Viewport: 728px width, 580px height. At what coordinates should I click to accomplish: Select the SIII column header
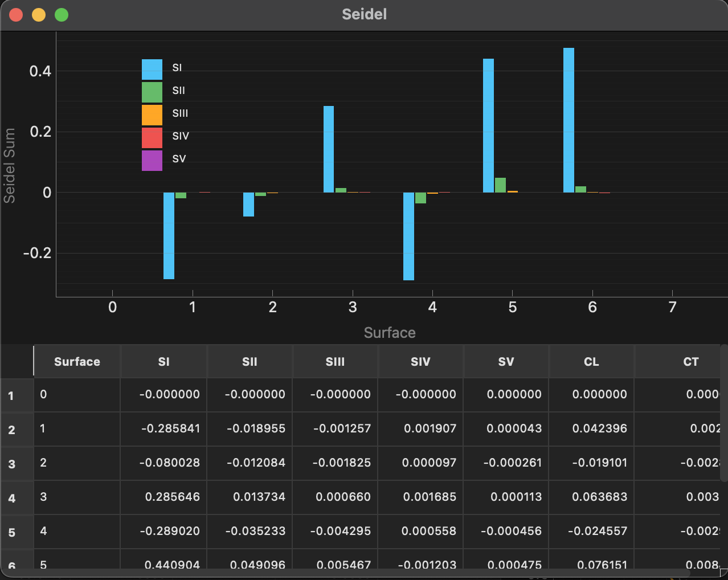pyautogui.click(x=335, y=362)
